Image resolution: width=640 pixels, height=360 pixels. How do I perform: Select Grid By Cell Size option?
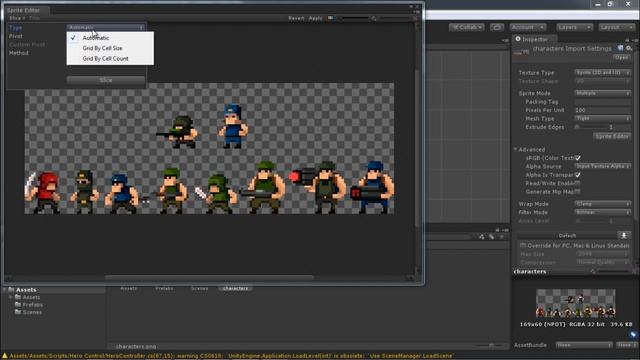pos(110,48)
